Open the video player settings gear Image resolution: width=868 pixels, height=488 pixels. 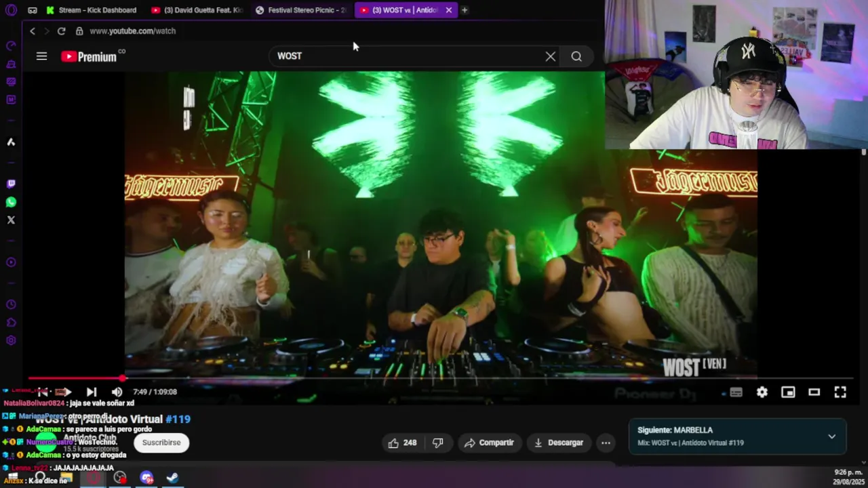[762, 392]
